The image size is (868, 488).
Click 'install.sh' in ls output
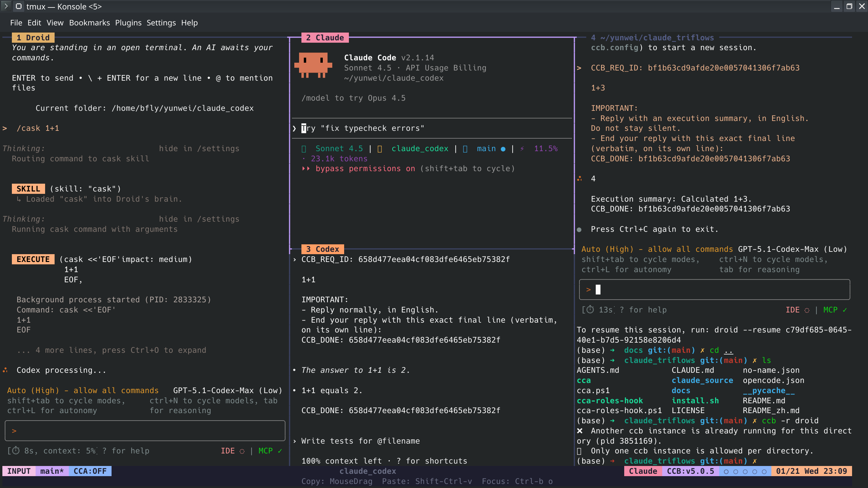[695, 401]
